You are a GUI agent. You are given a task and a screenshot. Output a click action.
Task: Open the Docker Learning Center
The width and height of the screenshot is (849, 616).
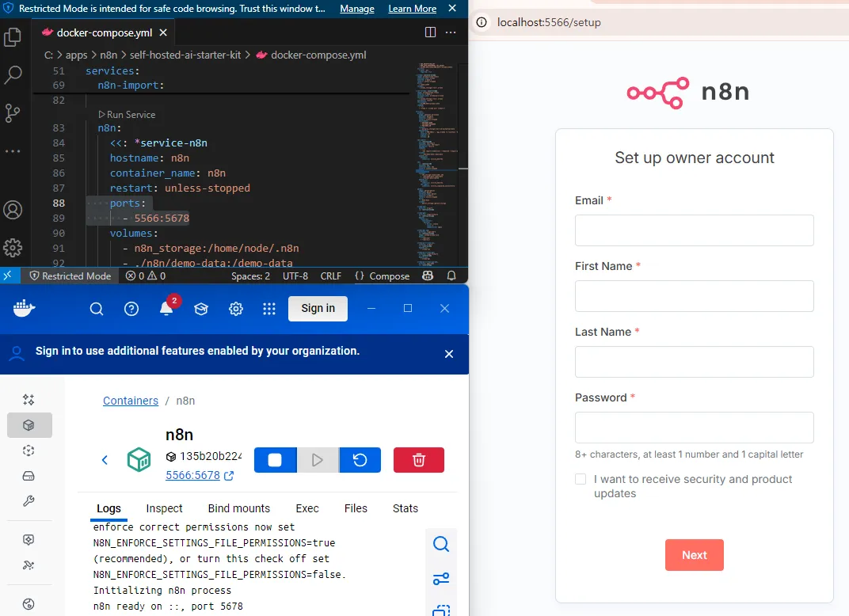point(201,309)
